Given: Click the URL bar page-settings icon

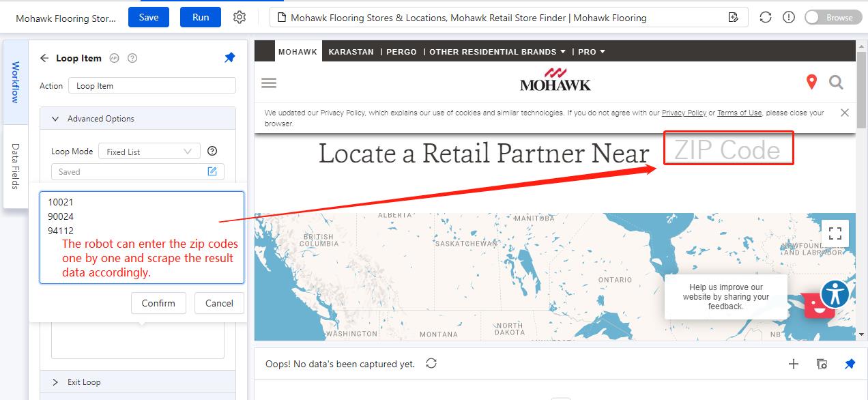Looking at the screenshot, I should tap(733, 17).
